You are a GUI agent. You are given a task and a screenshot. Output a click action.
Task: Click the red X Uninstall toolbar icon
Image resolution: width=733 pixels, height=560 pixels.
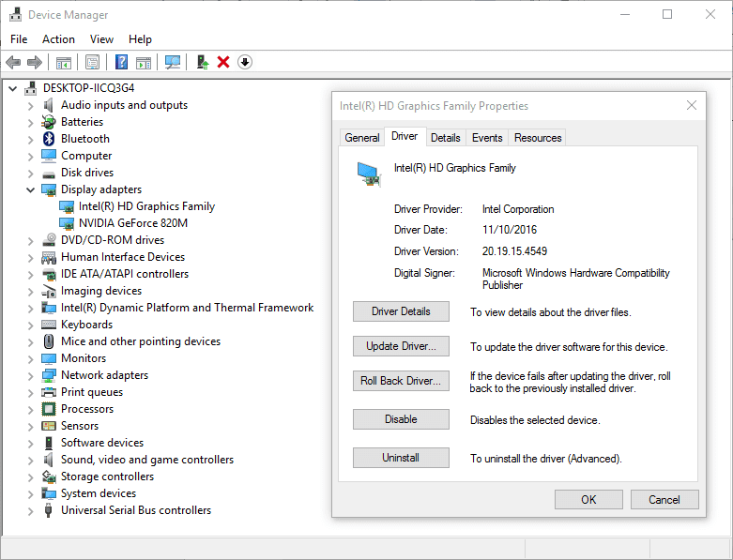(223, 62)
